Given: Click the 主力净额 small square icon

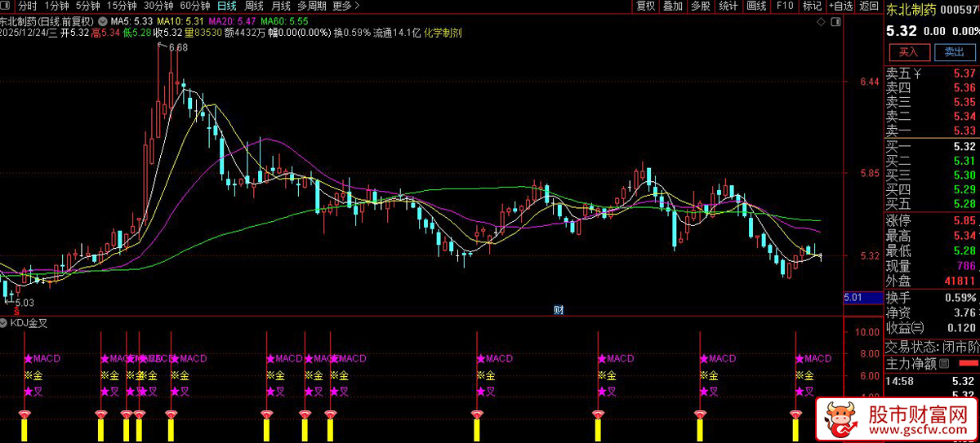Looking at the screenshot, I should [945, 362].
